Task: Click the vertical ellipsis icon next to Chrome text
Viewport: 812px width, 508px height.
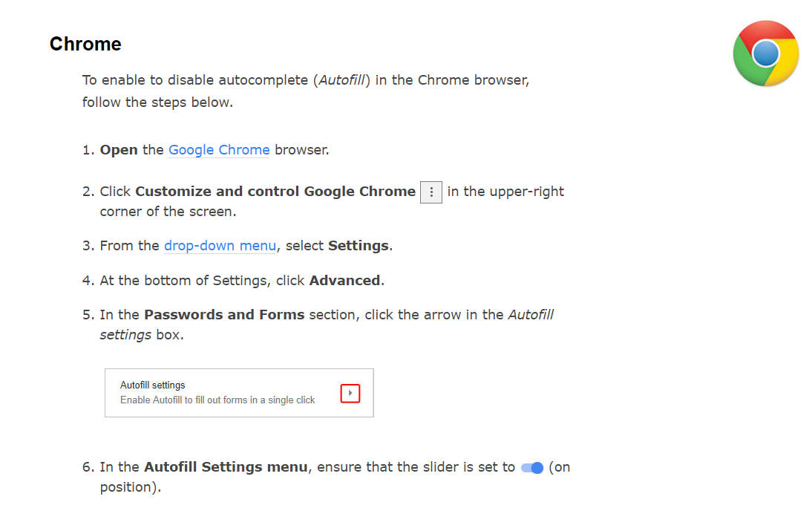Action: click(x=430, y=192)
